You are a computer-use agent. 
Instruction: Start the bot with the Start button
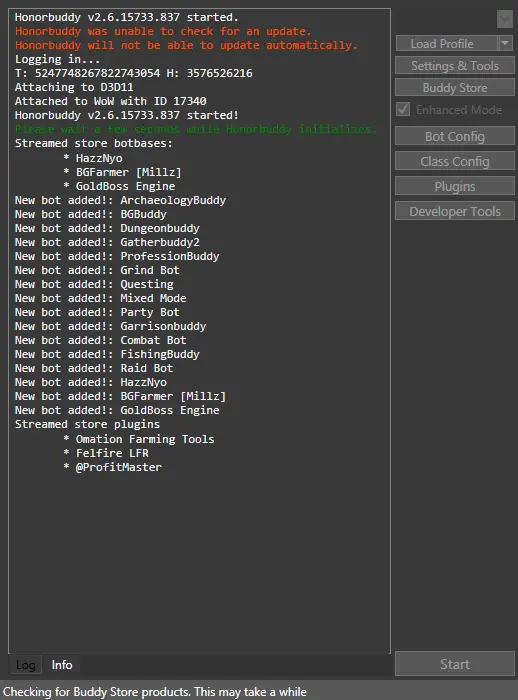455,664
